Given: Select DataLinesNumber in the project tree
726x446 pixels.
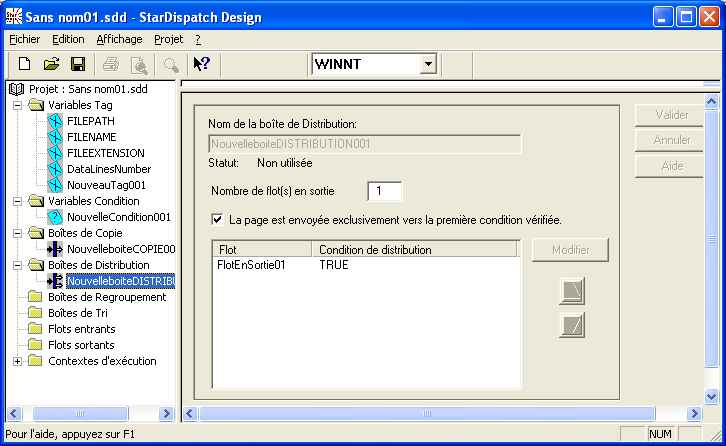Looking at the screenshot, I should click(x=109, y=169).
